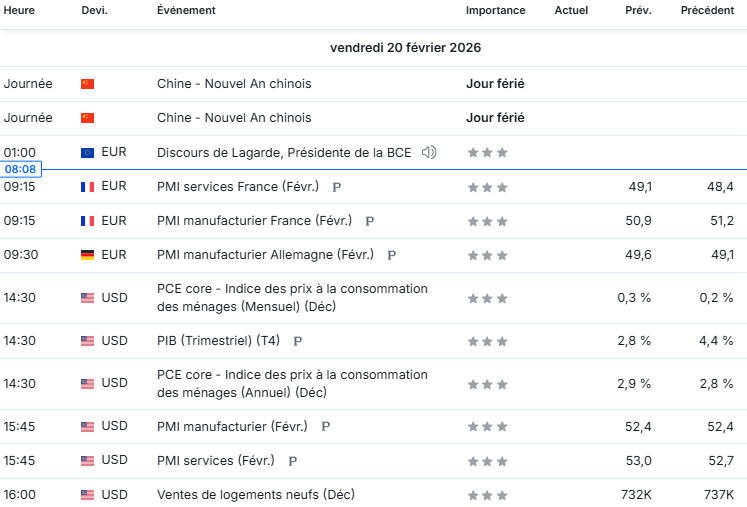Click the Événement column header
The width and height of the screenshot is (747, 507).
click(x=186, y=10)
